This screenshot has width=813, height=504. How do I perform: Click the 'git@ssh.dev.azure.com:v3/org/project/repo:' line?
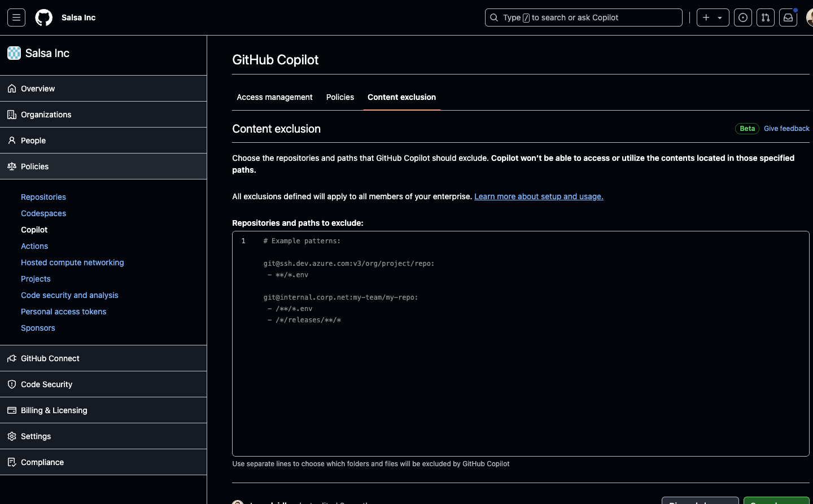pos(349,264)
